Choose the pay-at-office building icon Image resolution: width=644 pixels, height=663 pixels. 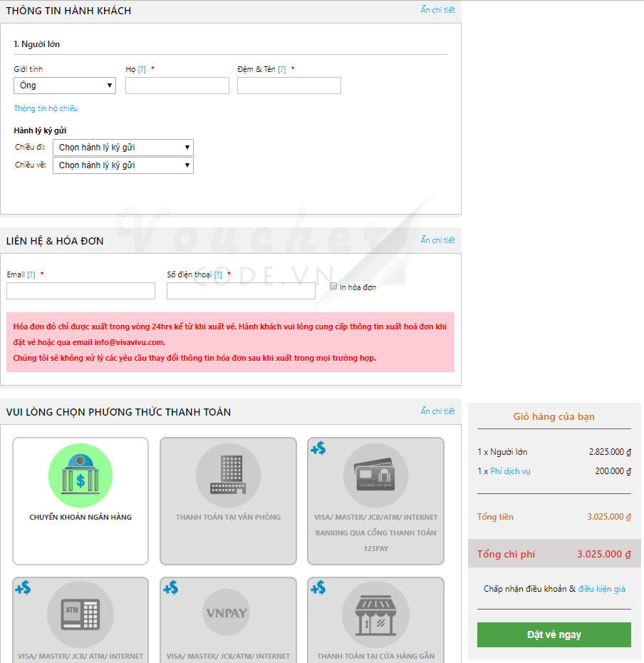tap(228, 476)
